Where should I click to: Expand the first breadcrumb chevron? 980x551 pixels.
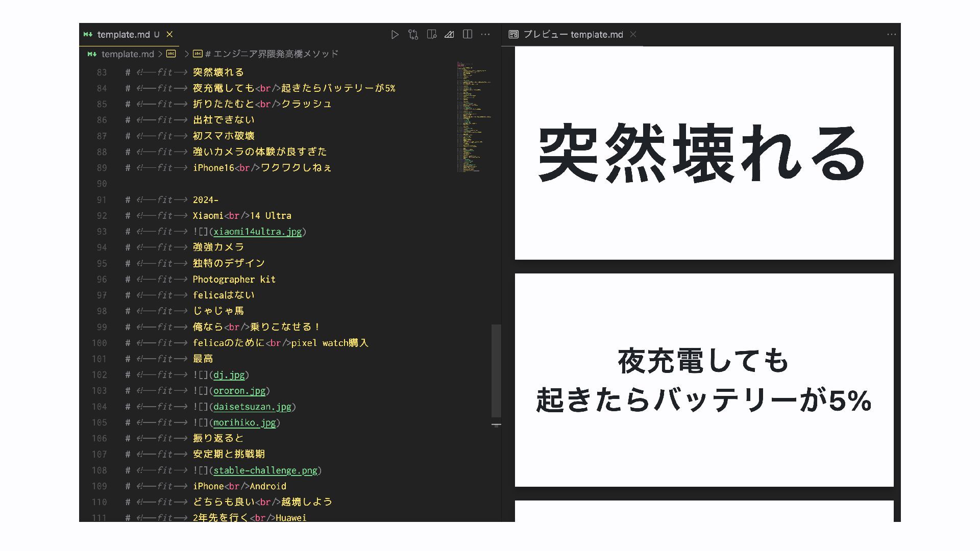(x=160, y=54)
